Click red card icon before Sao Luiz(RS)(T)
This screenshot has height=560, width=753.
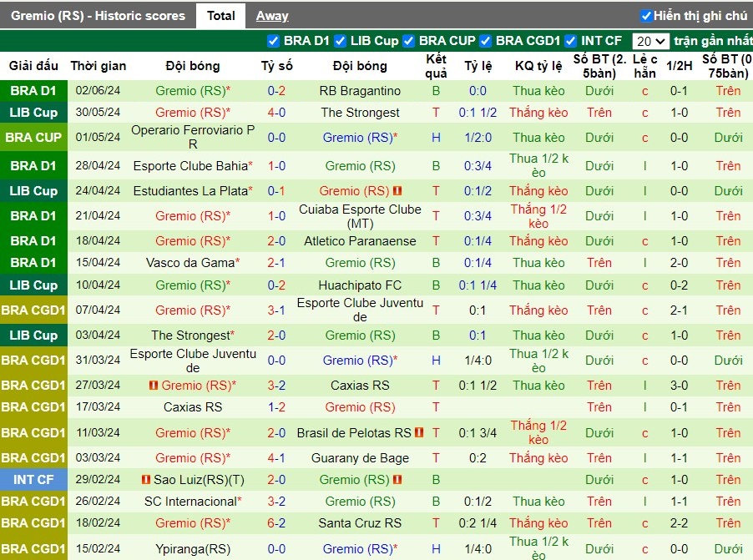[146, 479]
